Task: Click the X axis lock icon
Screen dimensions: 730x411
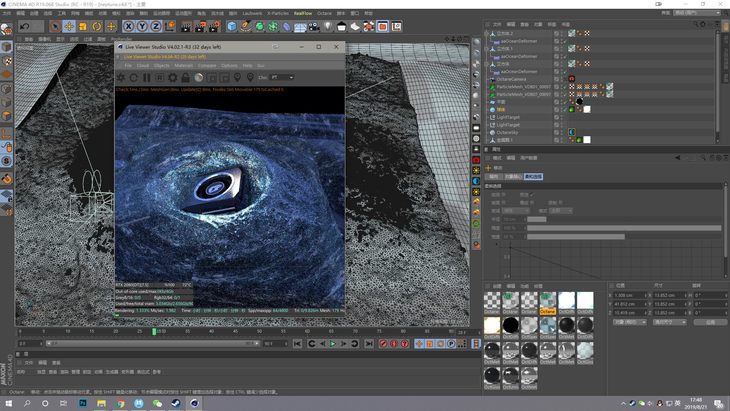Action: [x=128, y=26]
